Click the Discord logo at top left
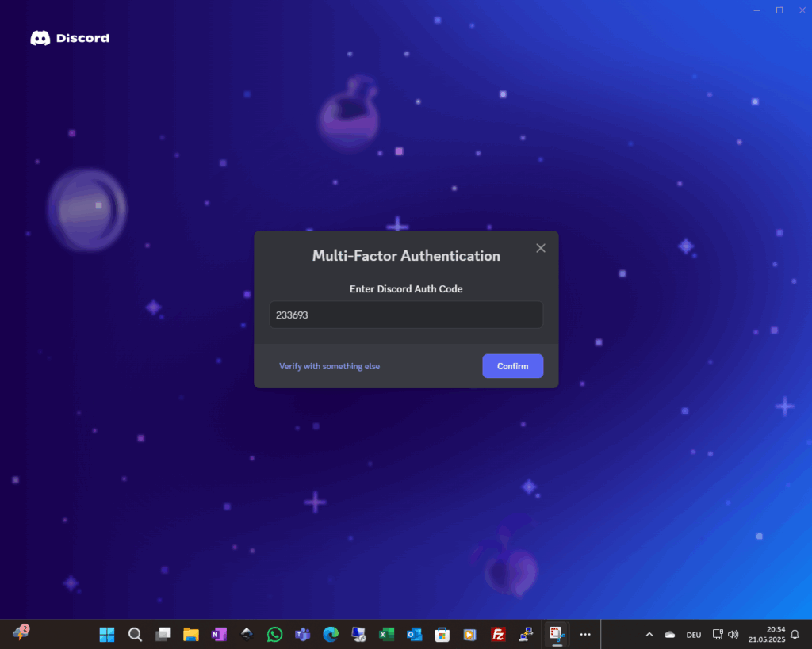The width and height of the screenshot is (812, 649). [x=70, y=38]
